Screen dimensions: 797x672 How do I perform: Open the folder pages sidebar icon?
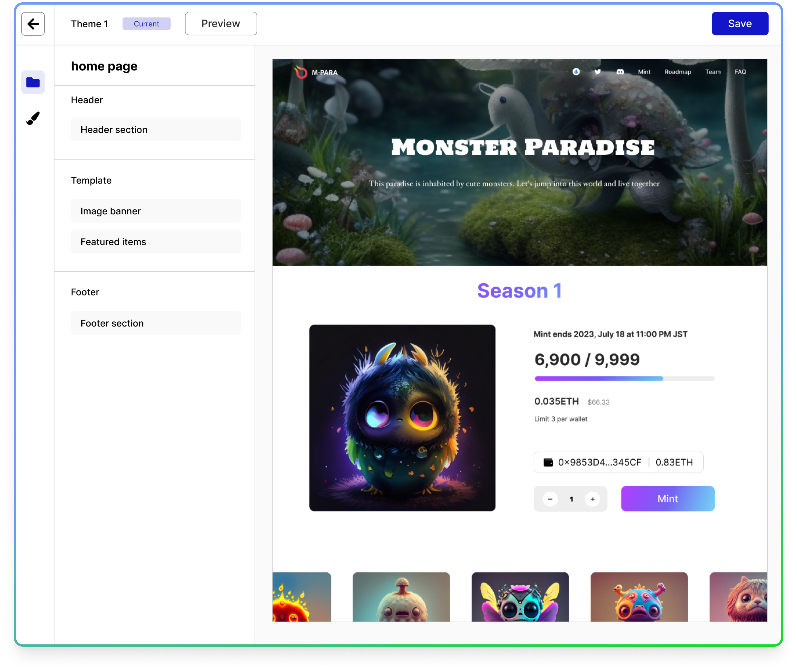pyautogui.click(x=33, y=82)
